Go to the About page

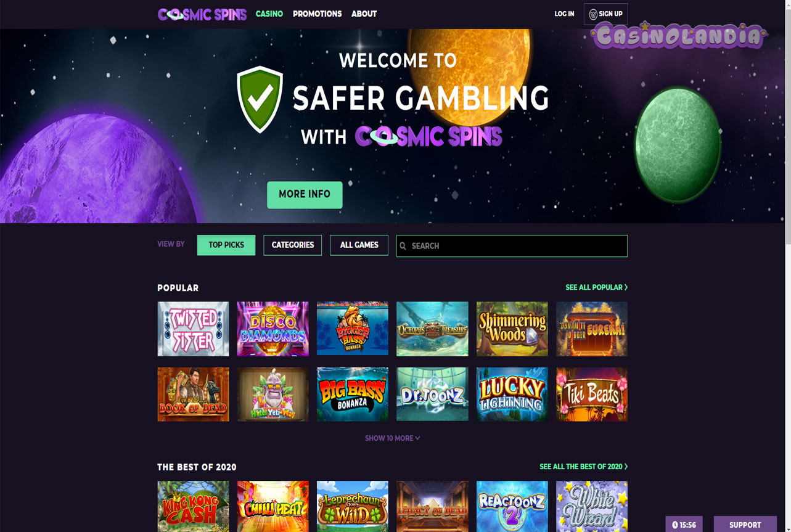click(x=364, y=14)
